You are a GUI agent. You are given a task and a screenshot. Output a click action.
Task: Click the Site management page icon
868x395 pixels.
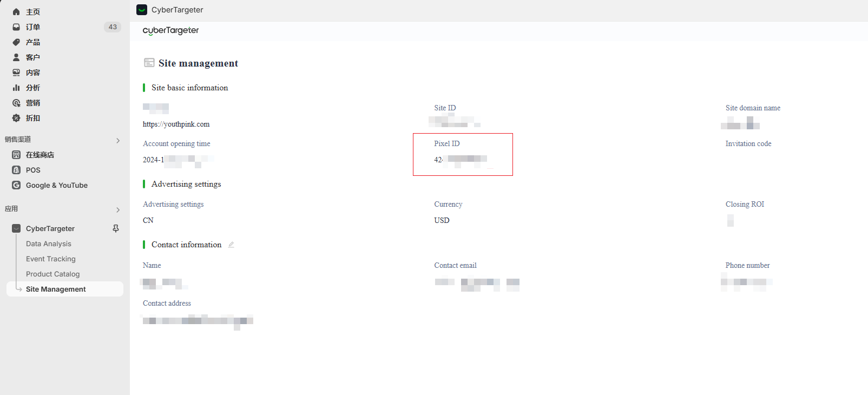tap(149, 63)
